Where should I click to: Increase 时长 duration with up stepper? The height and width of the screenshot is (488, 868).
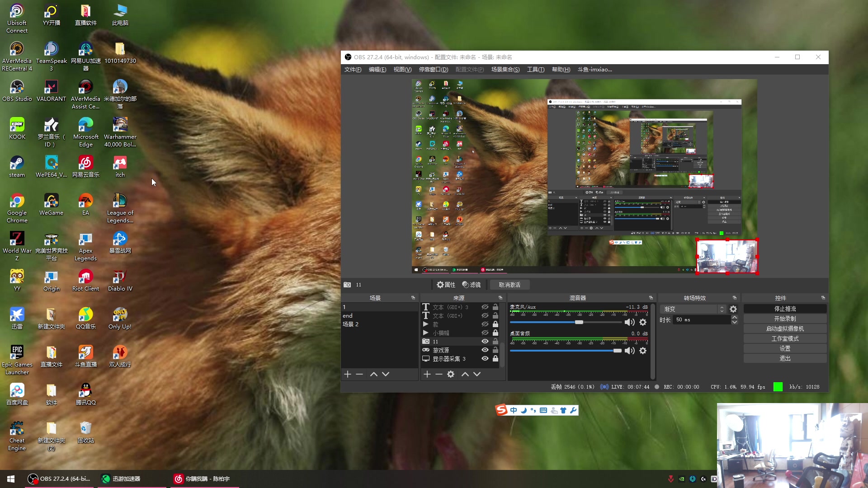click(735, 317)
